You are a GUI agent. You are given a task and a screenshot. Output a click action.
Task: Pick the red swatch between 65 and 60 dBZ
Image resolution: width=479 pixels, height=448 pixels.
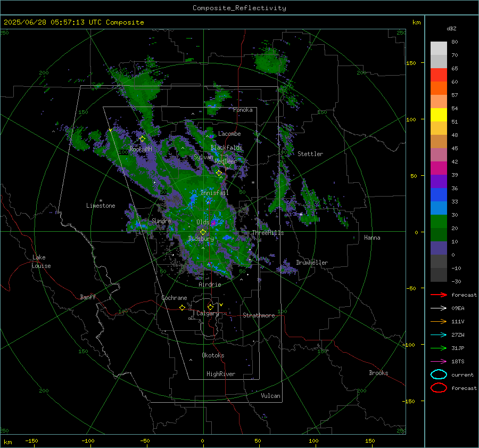[x=439, y=75]
